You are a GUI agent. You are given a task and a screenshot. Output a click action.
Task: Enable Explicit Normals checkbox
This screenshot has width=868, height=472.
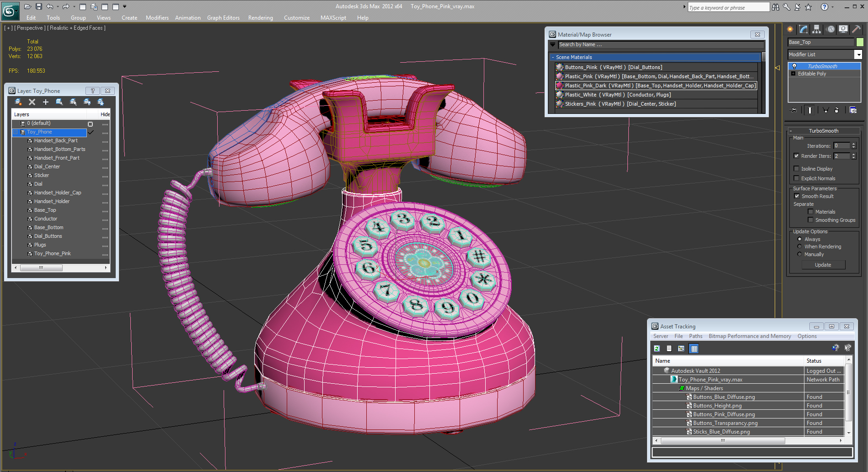point(797,178)
